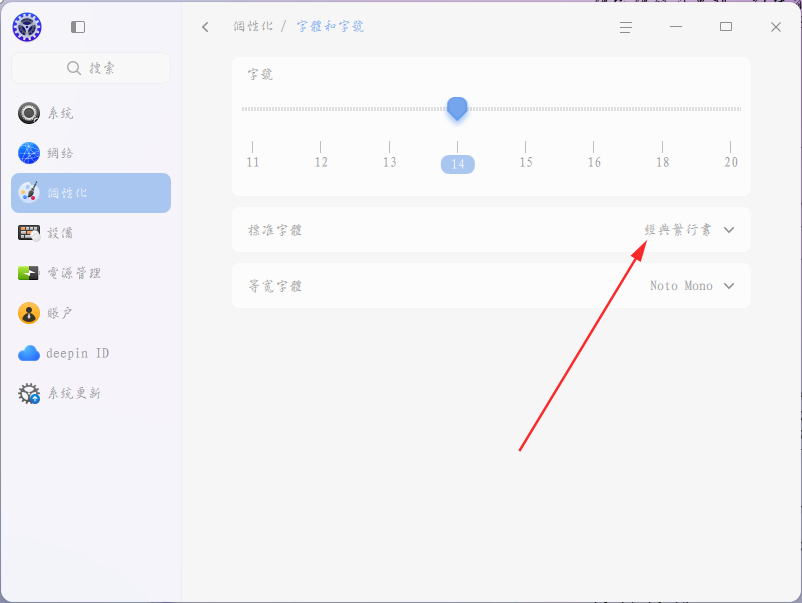Click the 設備 keyboard icon
802x603 pixels.
29,233
